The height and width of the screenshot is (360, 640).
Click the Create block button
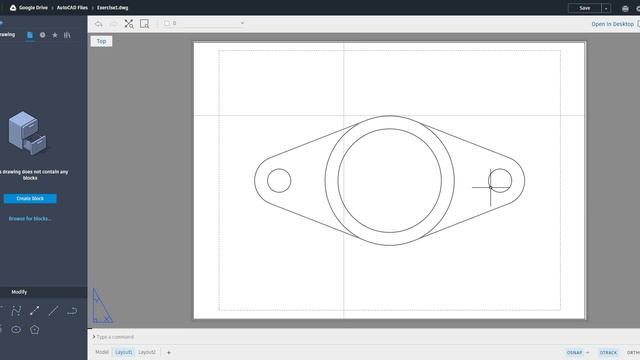(30, 198)
